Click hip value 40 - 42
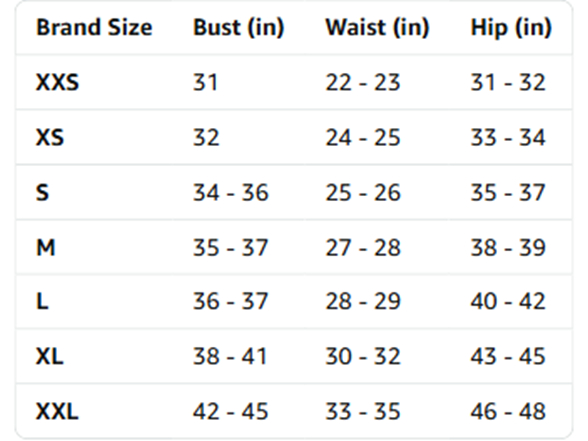 (x=508, y=301)
